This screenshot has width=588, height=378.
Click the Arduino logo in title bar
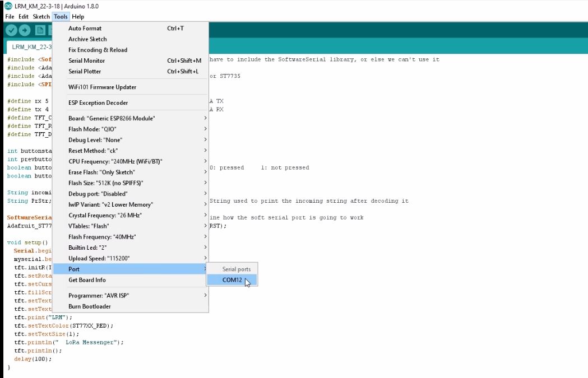(8, 6)
